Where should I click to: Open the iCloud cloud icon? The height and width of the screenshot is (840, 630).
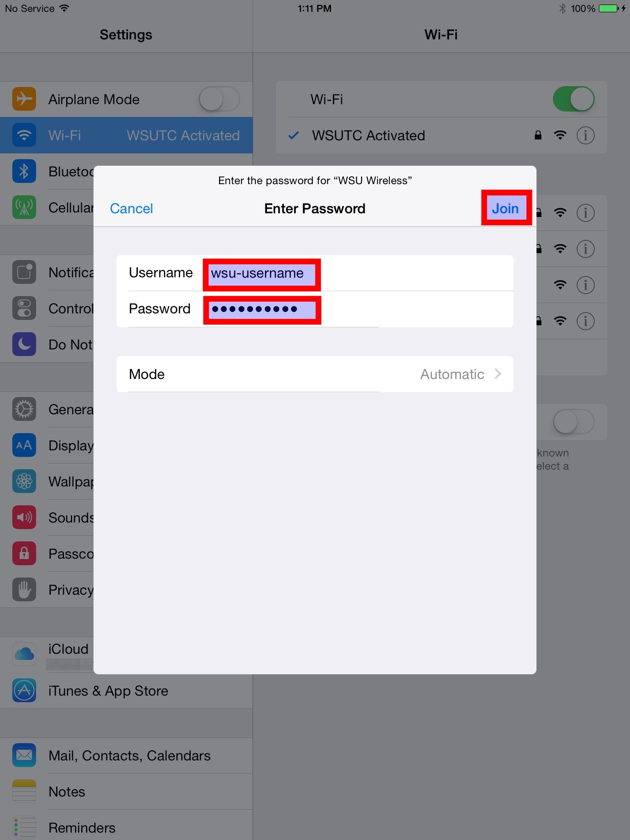24,654
